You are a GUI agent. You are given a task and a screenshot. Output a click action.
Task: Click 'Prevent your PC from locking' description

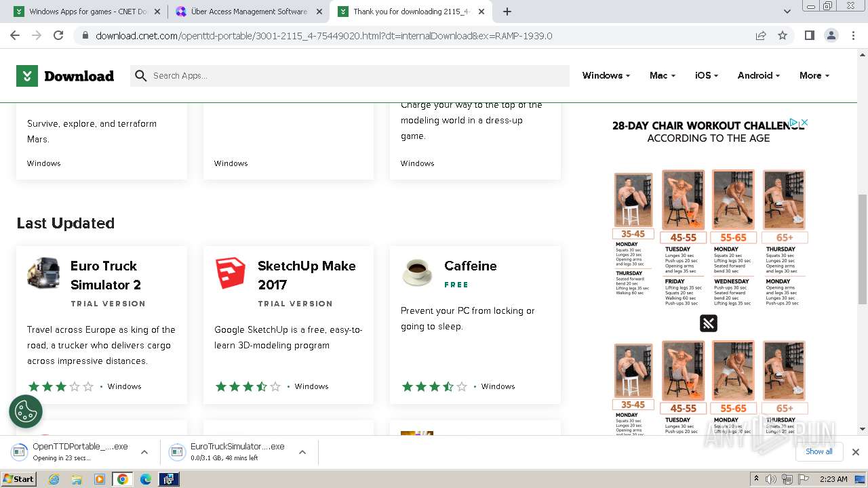(x=468, y=319)
